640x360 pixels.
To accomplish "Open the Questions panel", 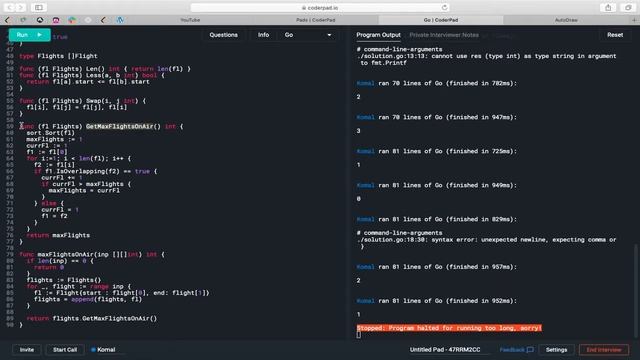I will (x=224, y=35).
